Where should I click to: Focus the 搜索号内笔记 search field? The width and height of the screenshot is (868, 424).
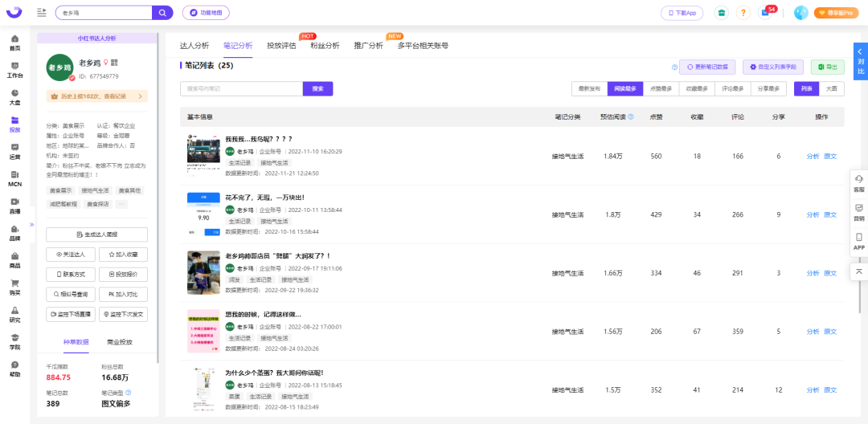pos(241,88)
